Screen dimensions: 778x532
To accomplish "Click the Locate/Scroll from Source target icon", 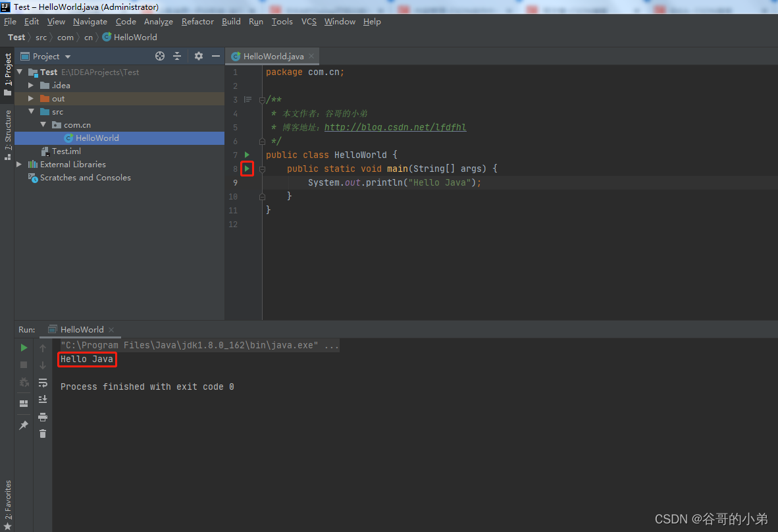I will (160, 56).
